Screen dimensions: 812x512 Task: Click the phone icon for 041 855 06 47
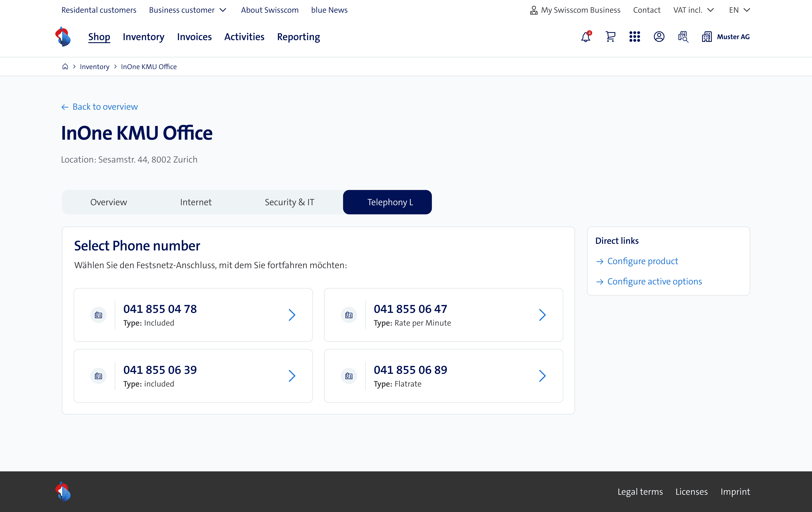349,315
